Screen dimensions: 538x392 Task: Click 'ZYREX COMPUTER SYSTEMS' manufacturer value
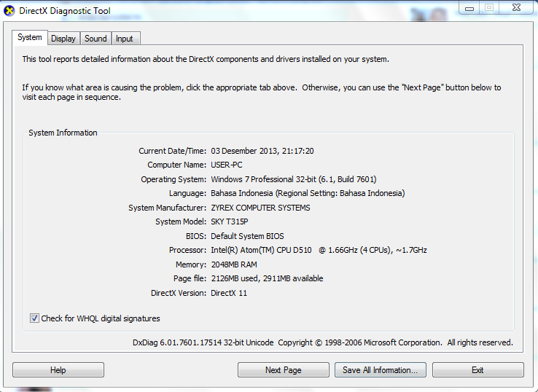tap(260, 208)
